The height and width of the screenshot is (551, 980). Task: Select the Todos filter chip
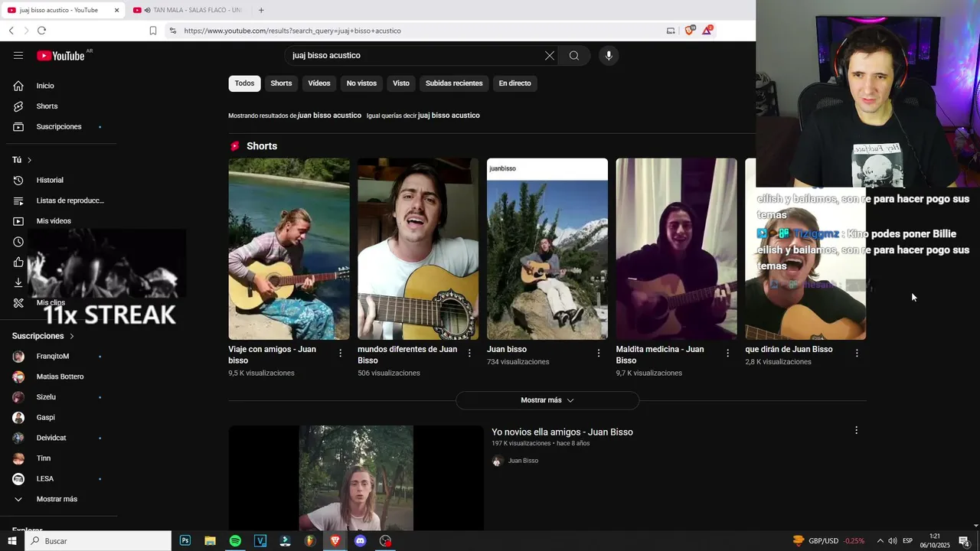tap(244, 83)
